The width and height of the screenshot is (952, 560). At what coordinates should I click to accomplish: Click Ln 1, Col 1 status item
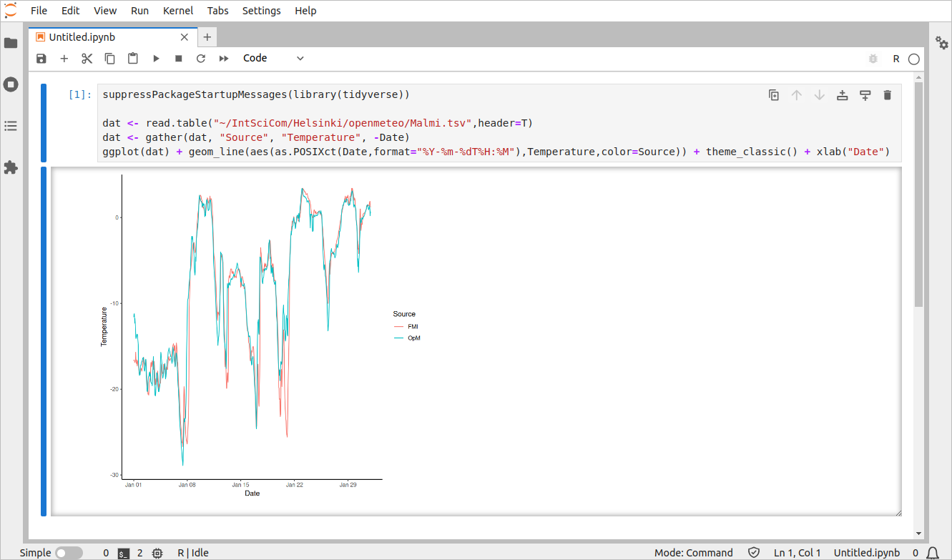tap(798, 553)
